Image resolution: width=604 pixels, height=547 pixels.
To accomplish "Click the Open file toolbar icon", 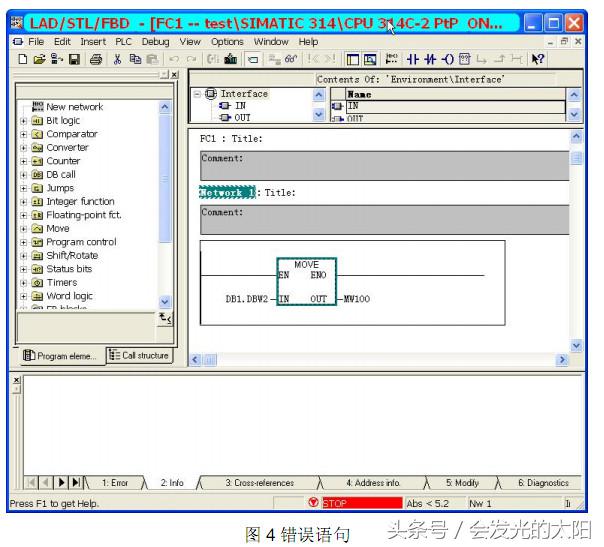I will click(x=39, y=59).
